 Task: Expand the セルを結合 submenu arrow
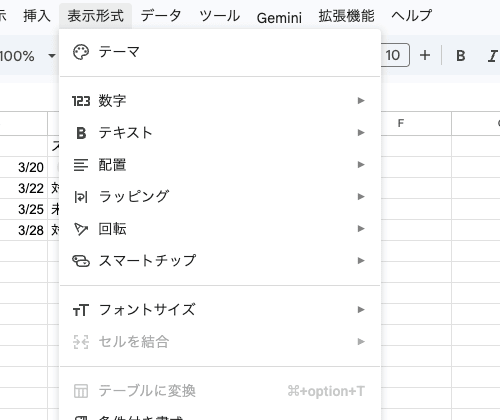point(361,342)
